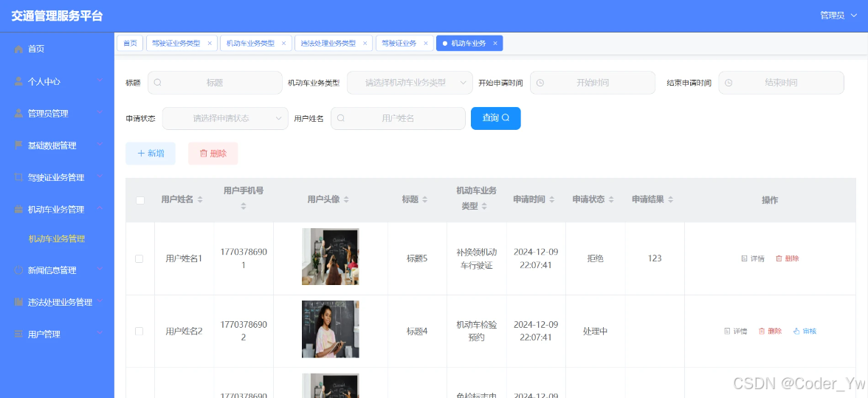The image size is (868, 398).
Task: Sort by 用户头像 column arrows
Action: [346, 199]
